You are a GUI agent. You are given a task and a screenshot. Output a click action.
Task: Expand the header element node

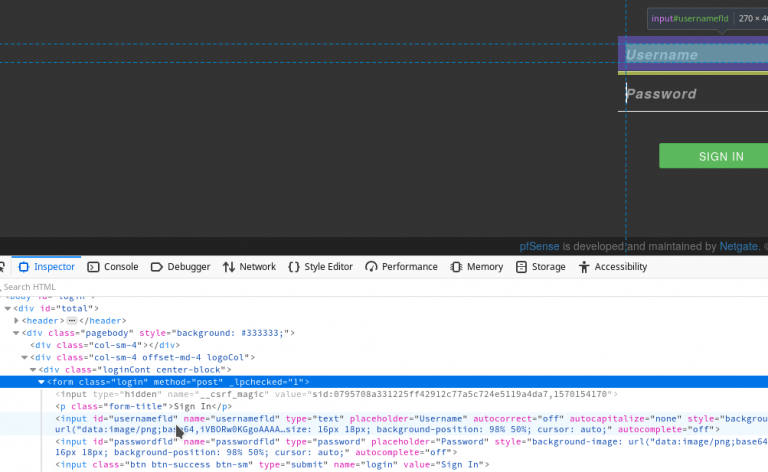16,321
